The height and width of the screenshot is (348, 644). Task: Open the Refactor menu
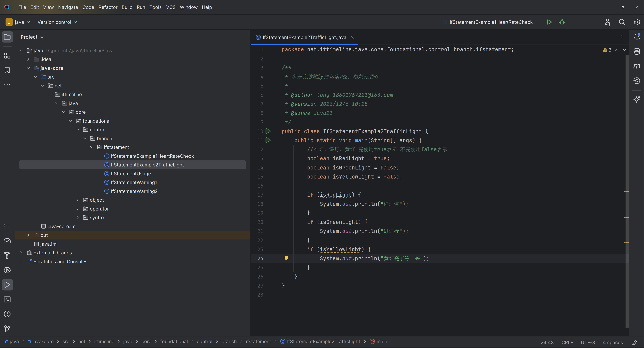click(108, 7)
